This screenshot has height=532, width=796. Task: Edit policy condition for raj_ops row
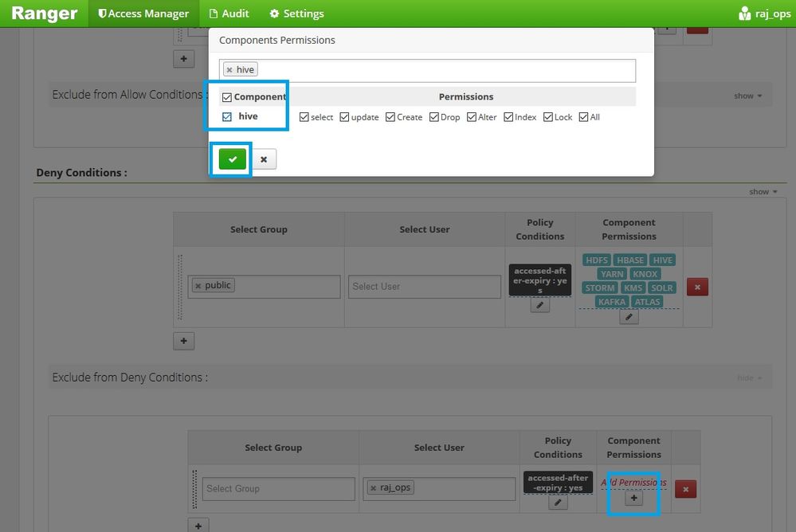[x=558, y=503]
